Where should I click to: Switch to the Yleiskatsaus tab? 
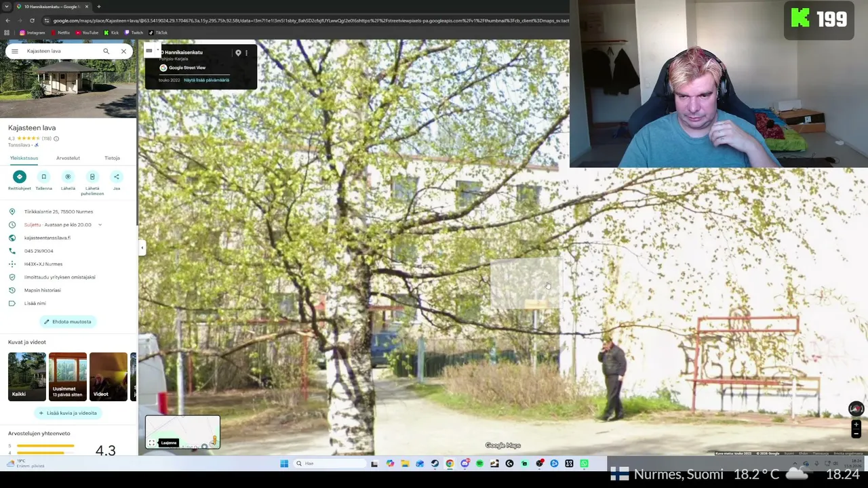click(x=24, y=158)
